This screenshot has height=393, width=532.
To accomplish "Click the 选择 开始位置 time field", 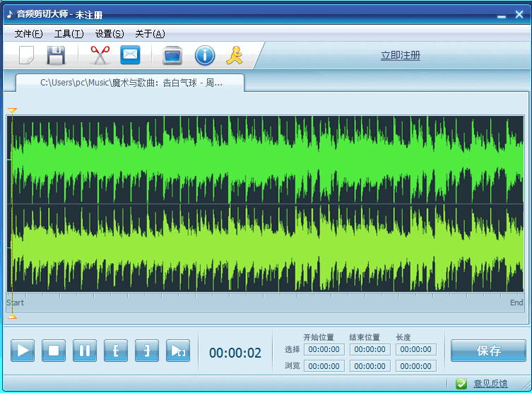I will click(x=324, y=349).
